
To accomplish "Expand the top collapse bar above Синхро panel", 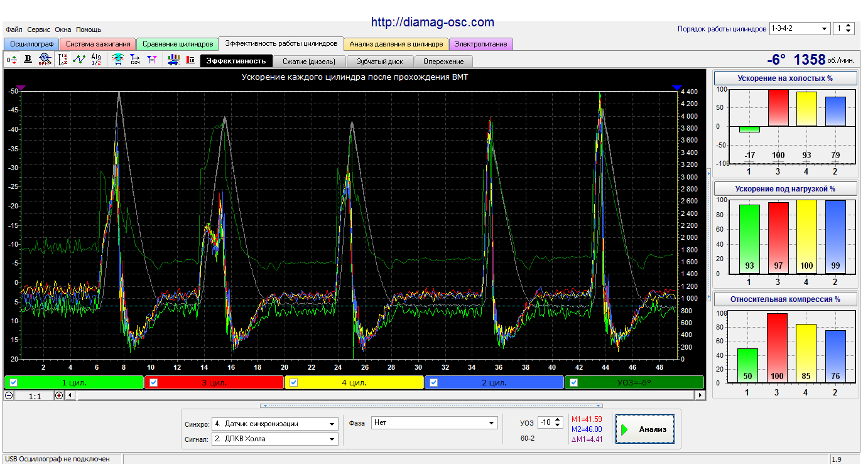I will click(431, 405).
